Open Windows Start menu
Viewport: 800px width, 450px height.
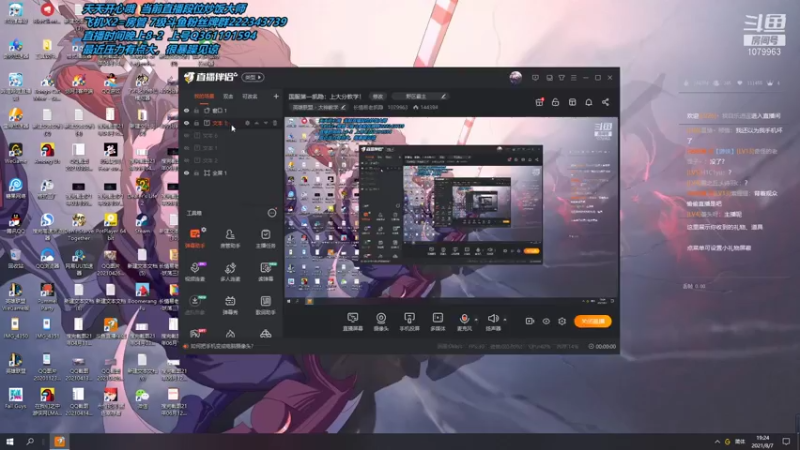point(9,441)
